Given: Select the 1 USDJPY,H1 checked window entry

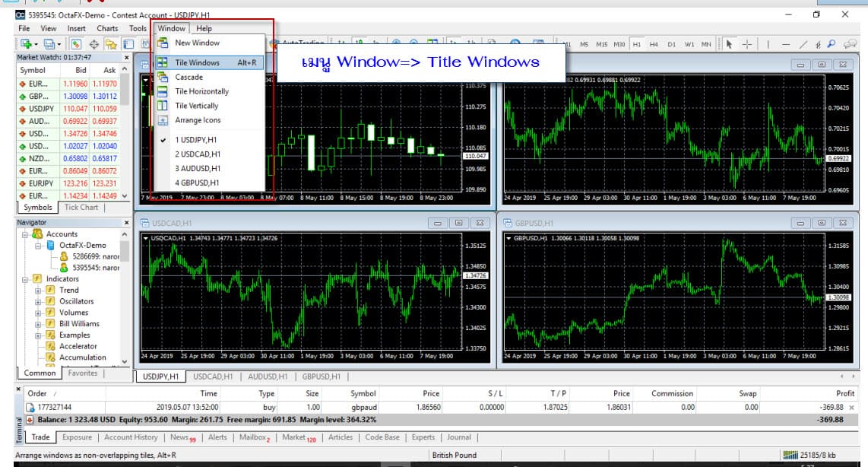Looking at the screenshot, I should coord(195,140).
